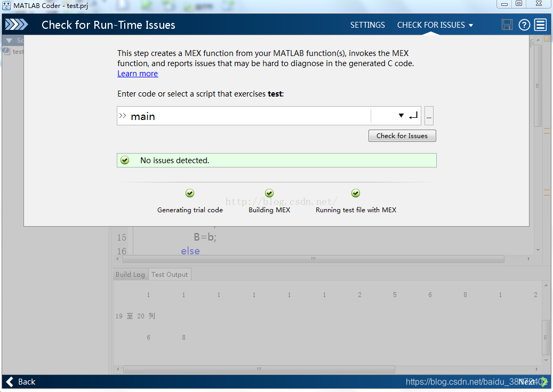Select the test function file icon in sidebar

(x=6, y=52)
